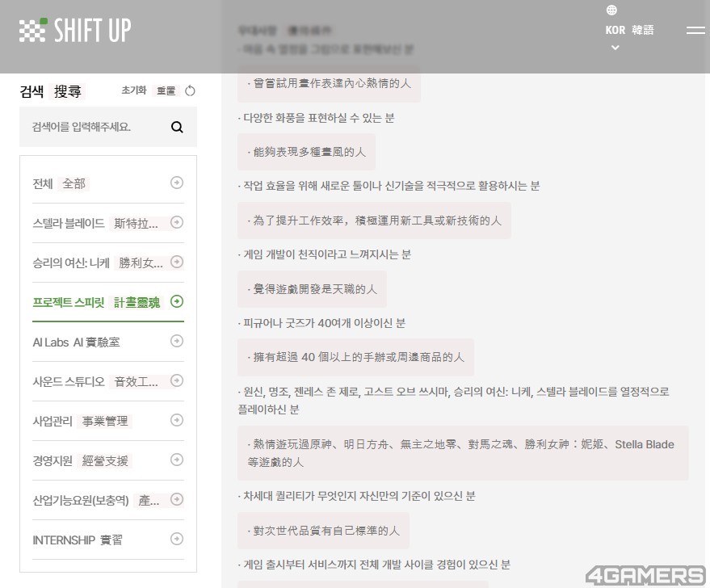Open the hamburger menu
This screenshot has height=588, width=710.
695,31
